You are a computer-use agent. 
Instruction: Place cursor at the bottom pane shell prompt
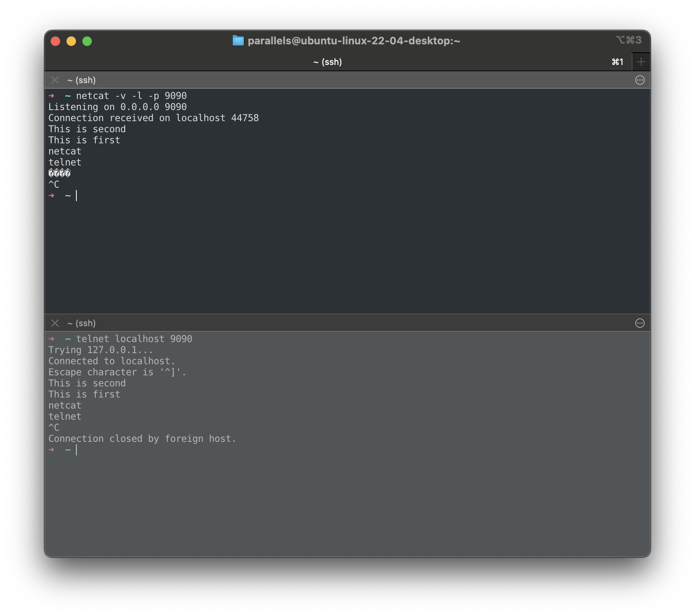click(76, 449)
